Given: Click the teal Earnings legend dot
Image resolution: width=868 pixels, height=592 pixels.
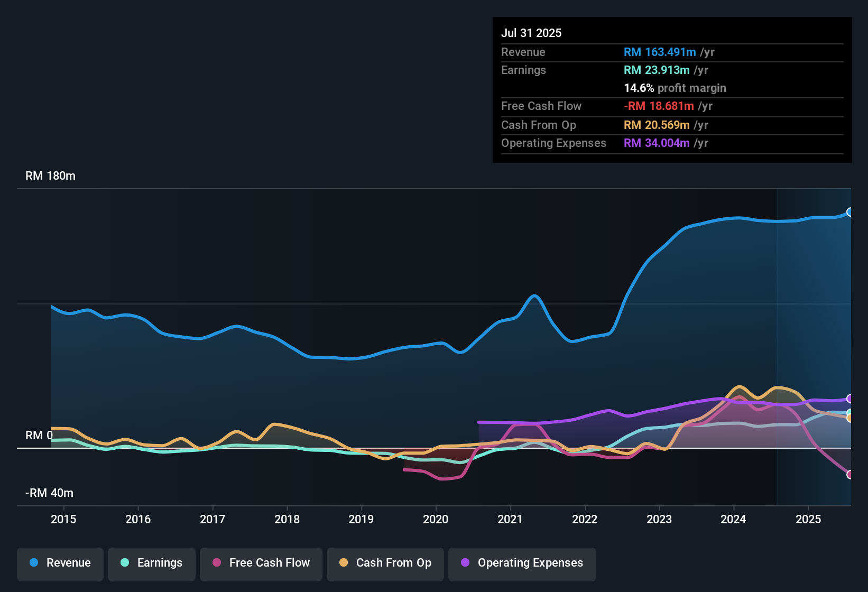Looking at the screenshot, I should coord(125,562).
